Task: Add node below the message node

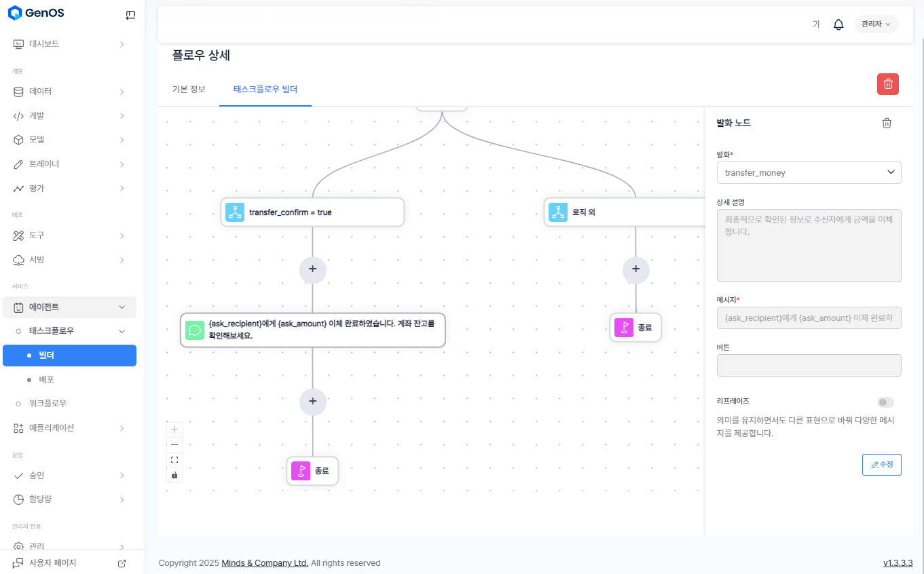Action: [312, 401]
